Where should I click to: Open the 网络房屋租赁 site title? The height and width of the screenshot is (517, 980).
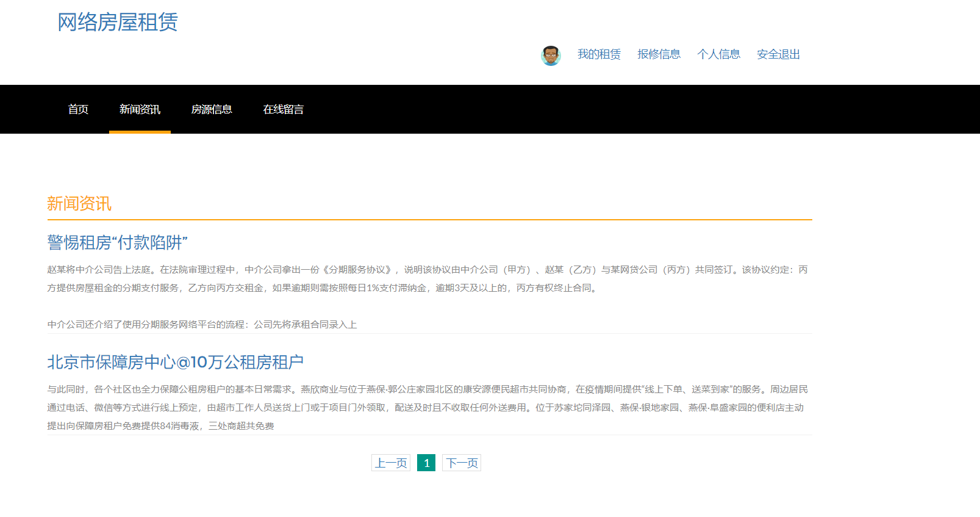click(118, 23)
